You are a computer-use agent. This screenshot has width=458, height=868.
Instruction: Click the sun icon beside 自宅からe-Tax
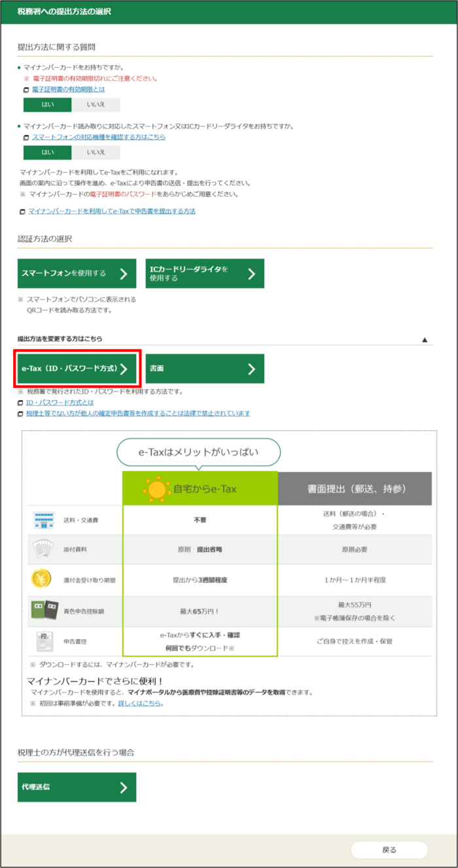(x=157, y=489)
